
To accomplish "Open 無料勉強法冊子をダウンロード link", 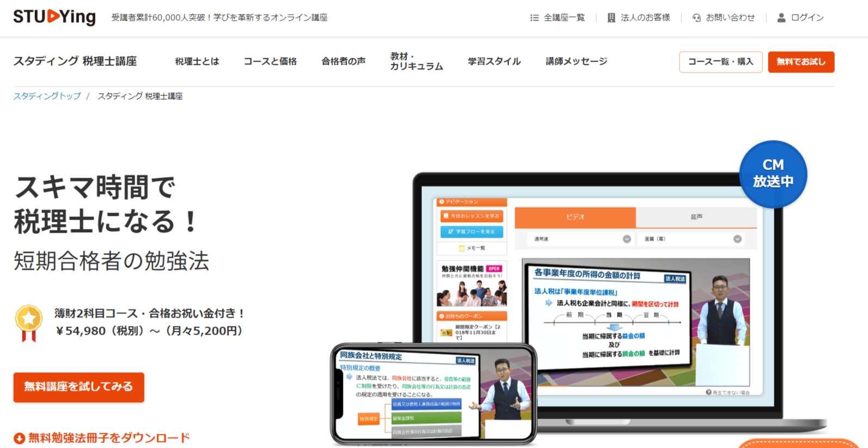I will (109, 438).
